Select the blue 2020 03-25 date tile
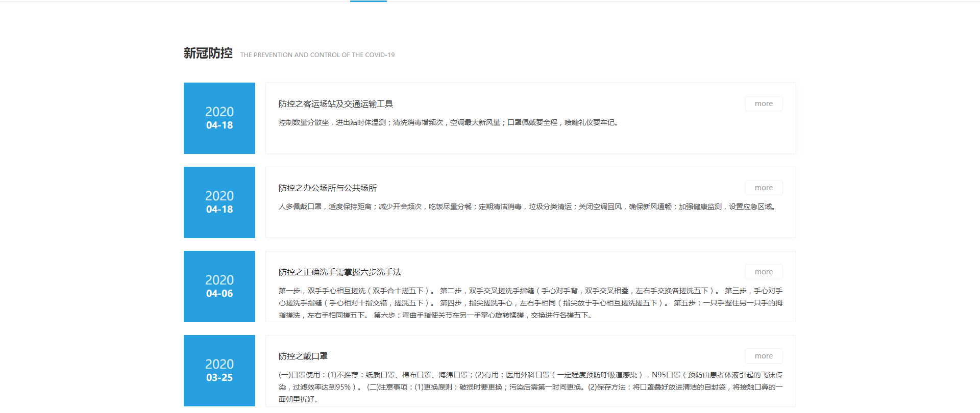Viewport: 980px width, 413px height. tap(219, 371)
